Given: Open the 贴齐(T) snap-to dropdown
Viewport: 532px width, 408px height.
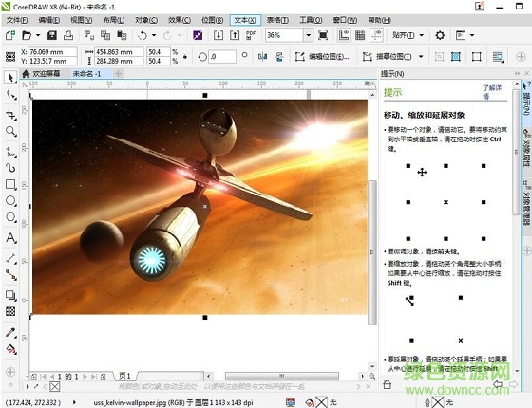Looking at the screenshot, I should (x=422, y=35).
